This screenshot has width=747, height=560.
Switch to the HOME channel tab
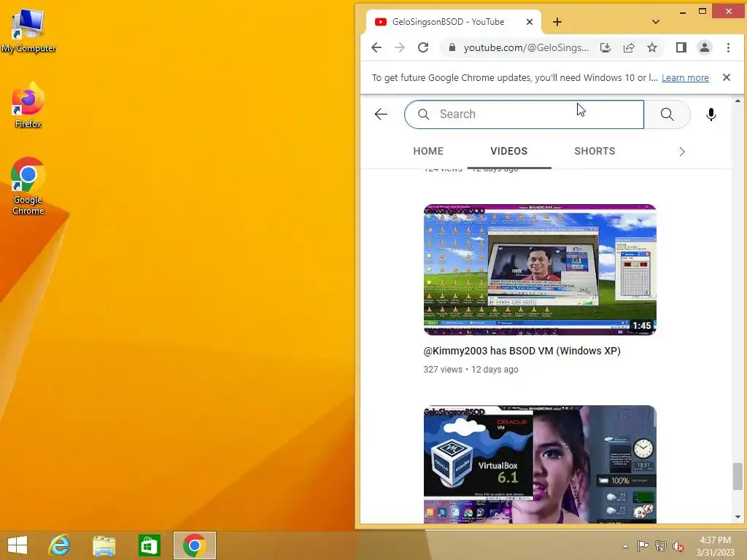point(428,151)
